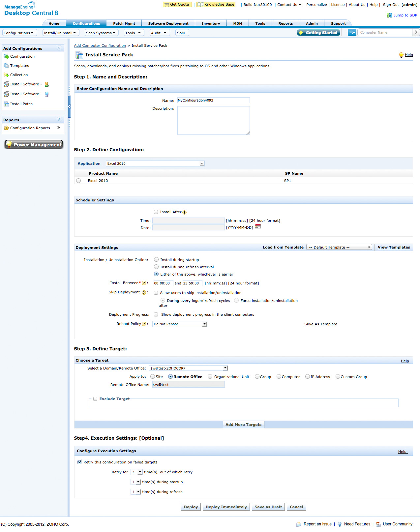Click the Need Features lightbulb icon

pos(340,524)
